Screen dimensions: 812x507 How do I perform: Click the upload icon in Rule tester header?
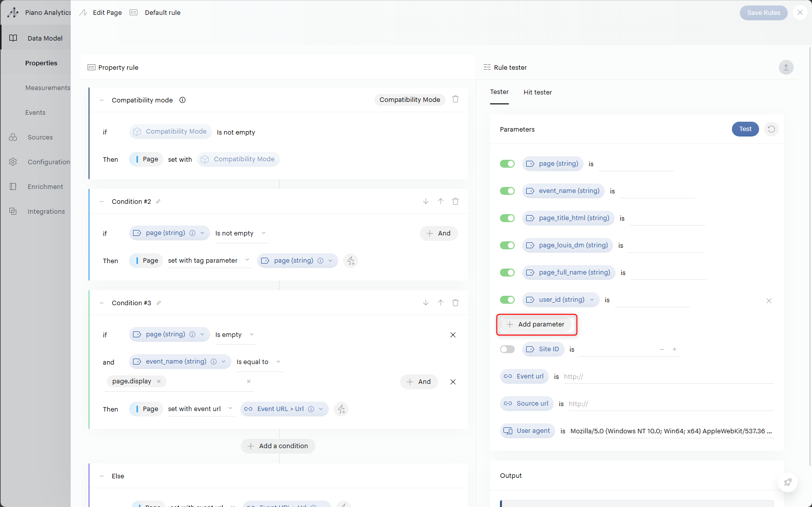pyautogui.click(x=786, y=67)
